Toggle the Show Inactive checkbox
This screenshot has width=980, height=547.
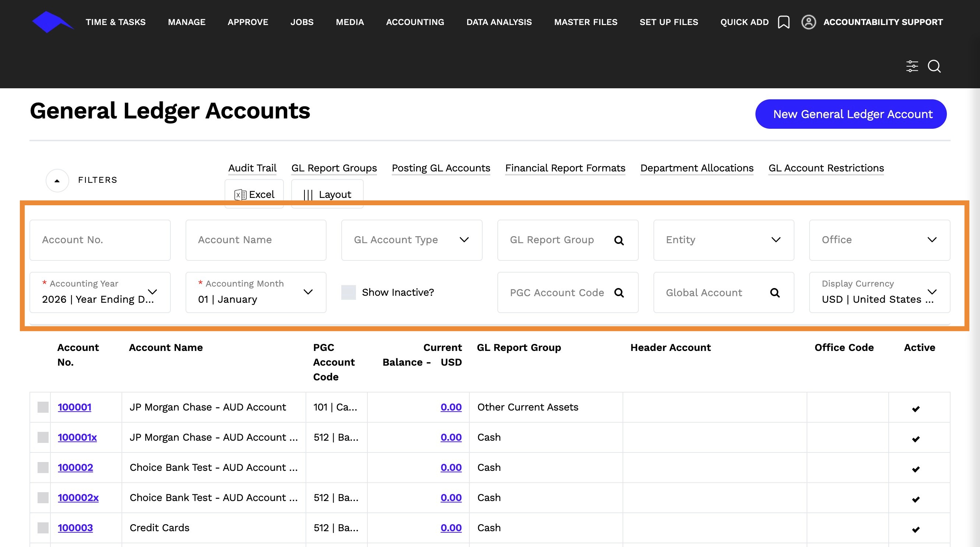click(349, 292)
